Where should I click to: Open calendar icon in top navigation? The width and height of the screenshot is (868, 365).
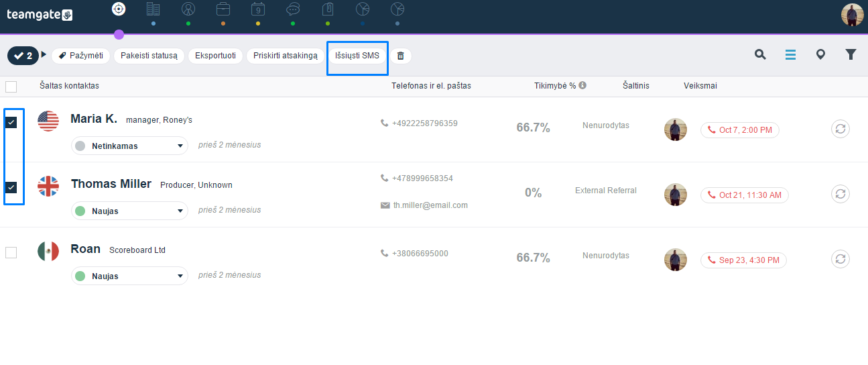click(x=258, y=9)
